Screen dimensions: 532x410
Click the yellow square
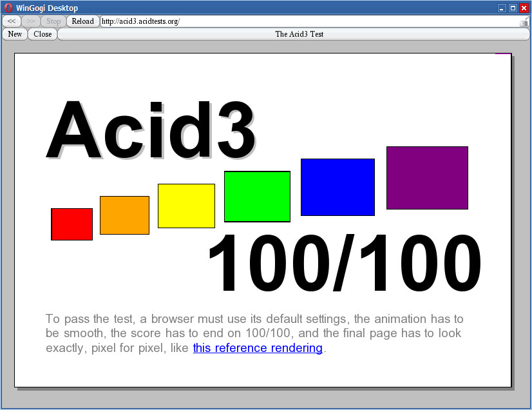pyautogui.click(x=186, y=206)
